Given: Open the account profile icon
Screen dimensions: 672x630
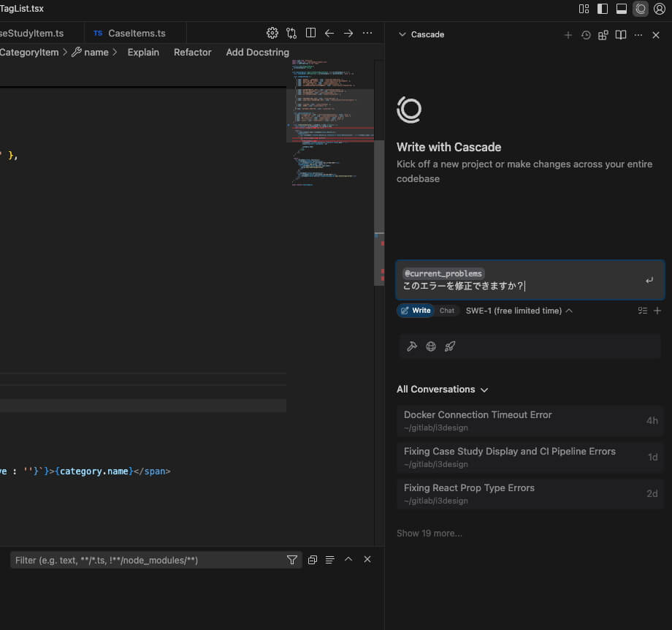Looking at the screenshot, I should [660, 9].
